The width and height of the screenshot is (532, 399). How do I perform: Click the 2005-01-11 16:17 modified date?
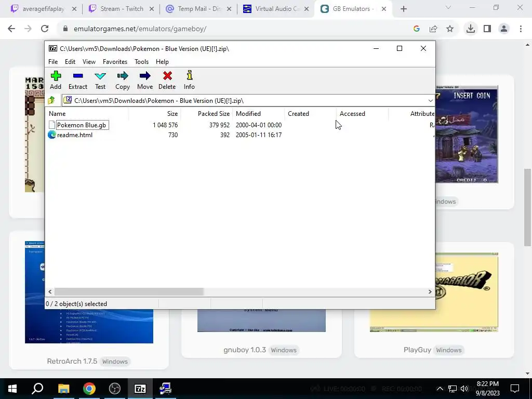pos(259,135)
